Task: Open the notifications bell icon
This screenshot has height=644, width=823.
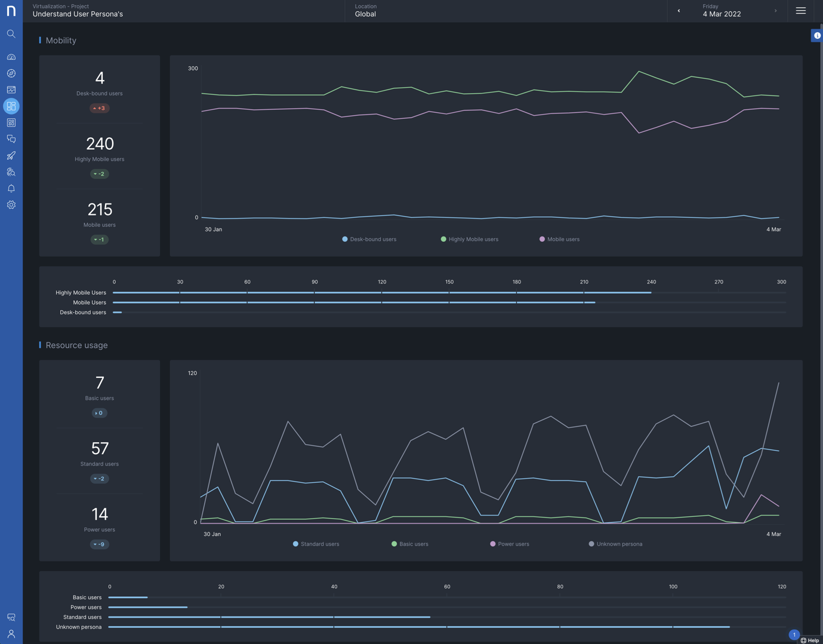Action: pyautogui.click(x=11, y=189)
